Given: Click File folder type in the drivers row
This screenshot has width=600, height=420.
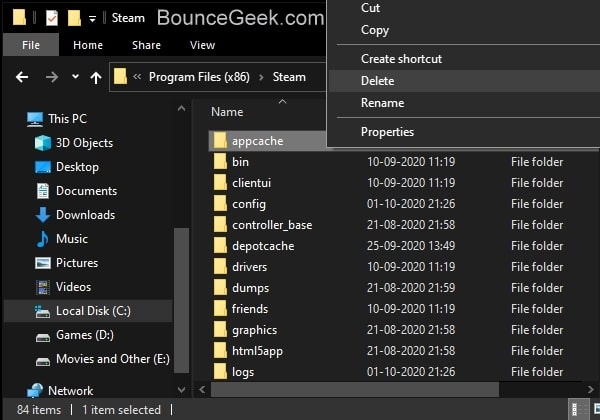Looking at the screenshot, I should click(537, 267).
